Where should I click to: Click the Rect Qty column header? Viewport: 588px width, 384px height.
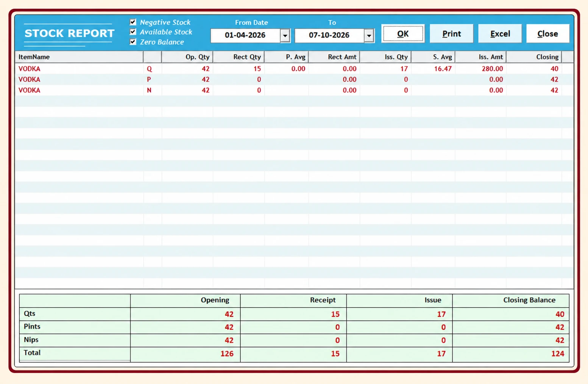(239, 57)
